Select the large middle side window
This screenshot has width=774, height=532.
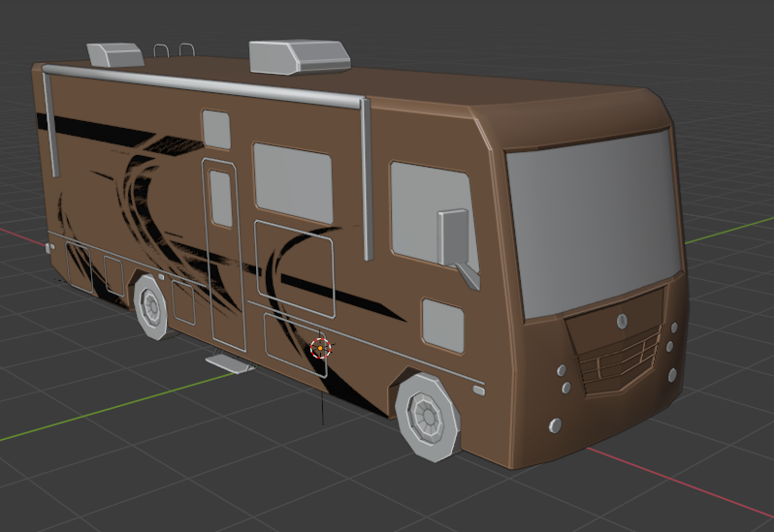coord(293,183)
